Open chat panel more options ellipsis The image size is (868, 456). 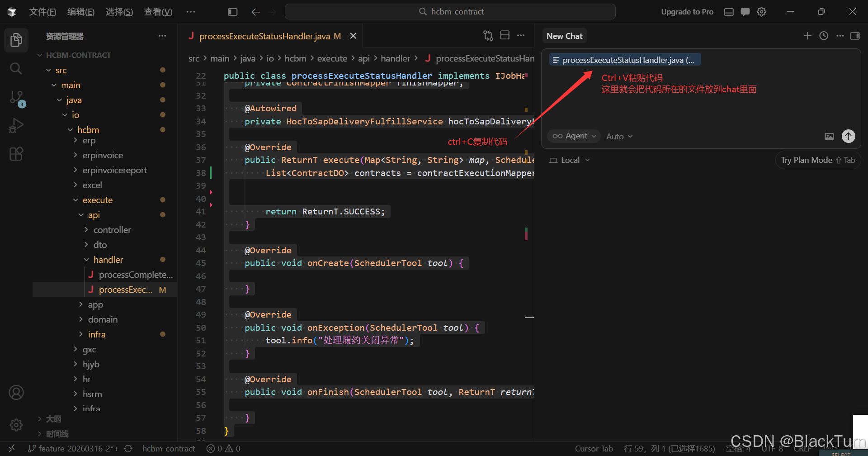click(840, 36)
